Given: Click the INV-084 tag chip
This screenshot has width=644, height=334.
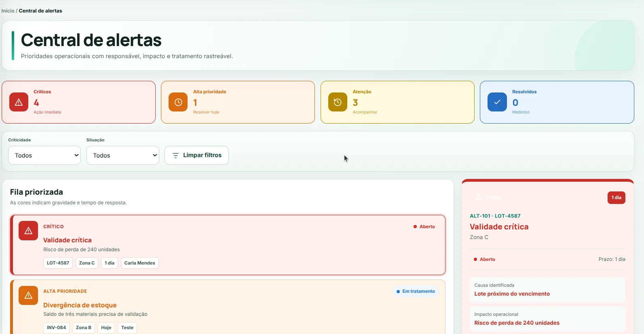Looking at the screenshot, I should 56,328.
